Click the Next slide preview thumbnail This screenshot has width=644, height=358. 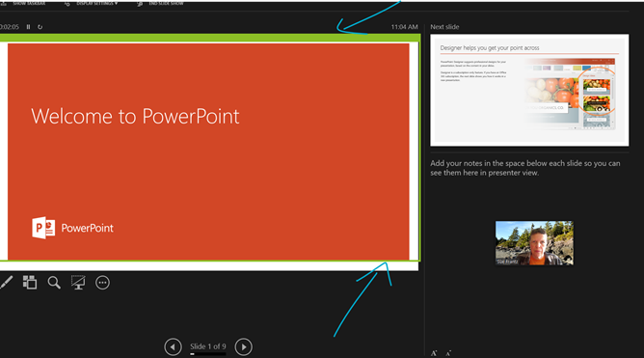[529, 90]
